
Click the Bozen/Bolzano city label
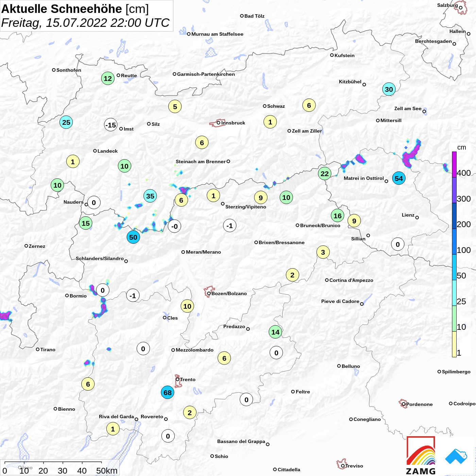(x=229, y=293)
